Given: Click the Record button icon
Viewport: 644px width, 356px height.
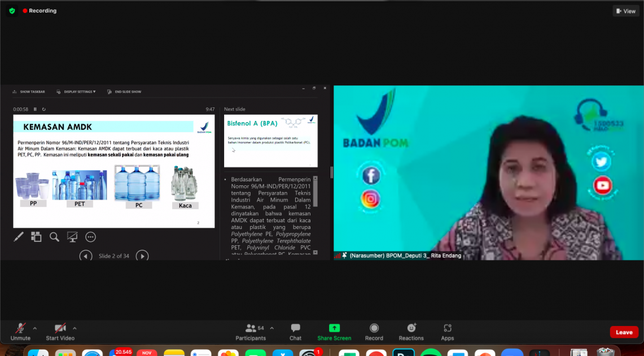Looking at the screenshot, I should tap(374, 328).
